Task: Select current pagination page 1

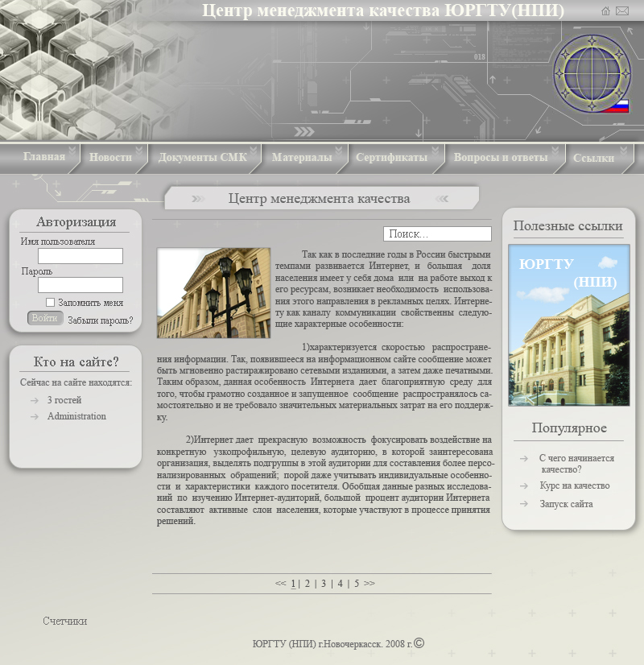Action: pyautogui.click(x=293, y=584)
